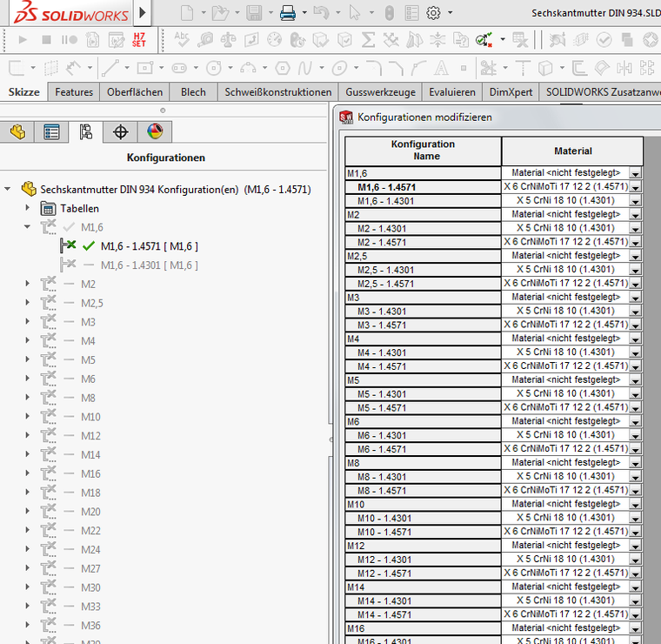The image size is (661, 644).
Task: Switch to the Oberflächen tab
Action: [x=135, y=92]
